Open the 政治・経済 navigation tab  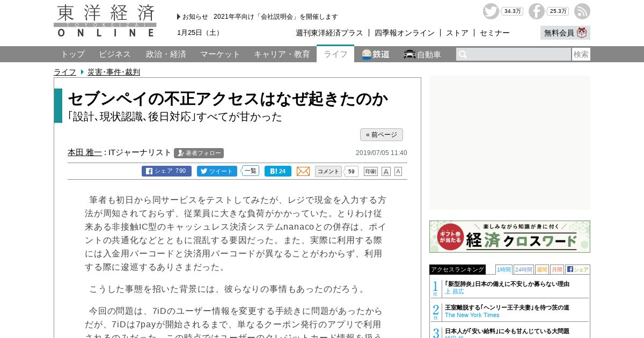(x=166, y=54)
